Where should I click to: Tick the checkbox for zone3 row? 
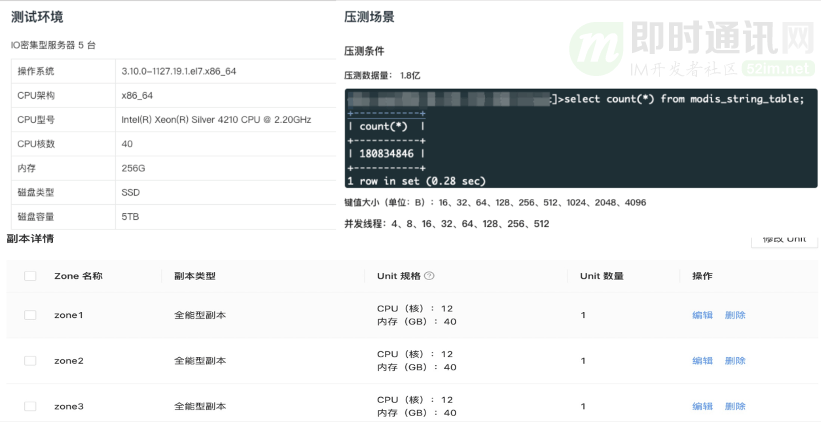30,406
